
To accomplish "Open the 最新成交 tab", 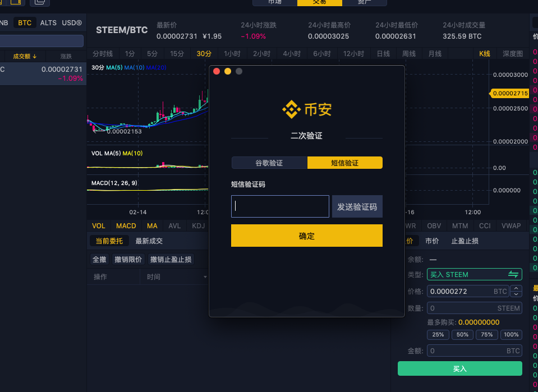I will click(x=149, y=241).
